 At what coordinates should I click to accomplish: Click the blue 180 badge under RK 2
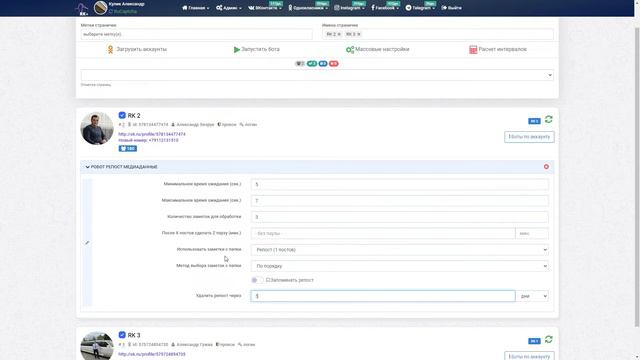[x=128, y=149]
